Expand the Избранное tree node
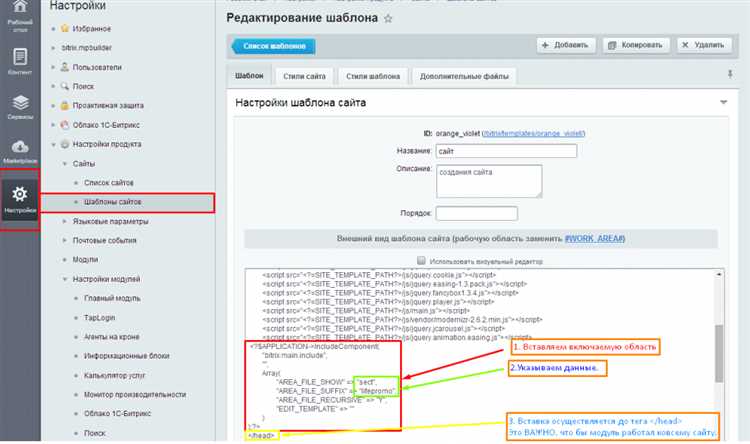 tap(54, 29)
